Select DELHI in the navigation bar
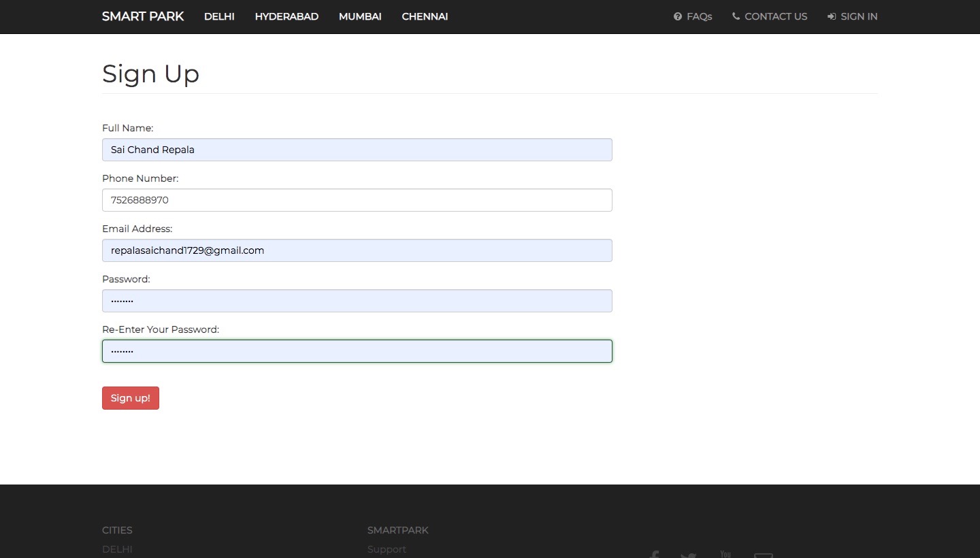The height and width of the screenshot is (558, 980). tap(219, 16)
